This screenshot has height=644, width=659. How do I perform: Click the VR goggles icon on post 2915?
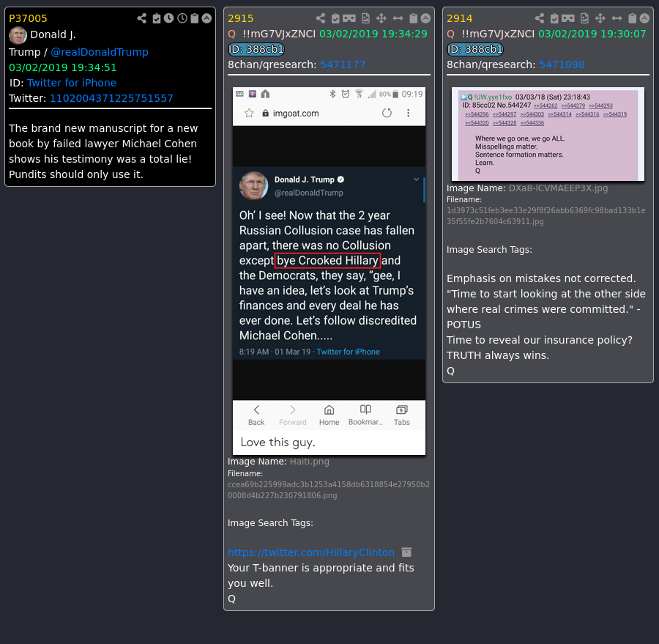[349, 18]
